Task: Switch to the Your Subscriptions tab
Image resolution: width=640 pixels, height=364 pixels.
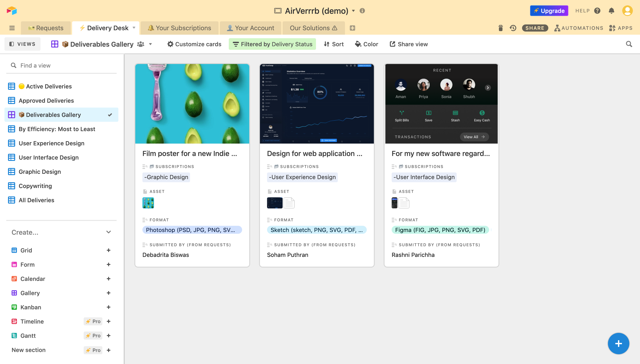Action: point(179,28)
